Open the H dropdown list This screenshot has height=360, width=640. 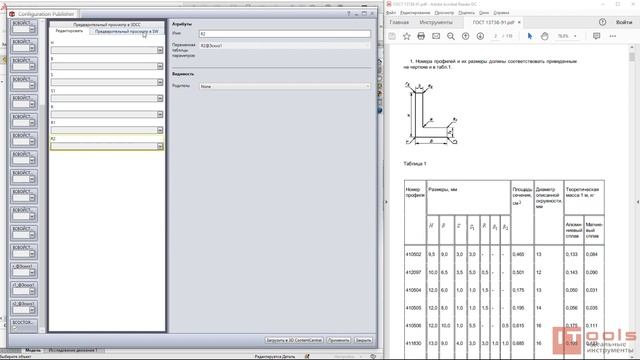(x=160, y=50)
